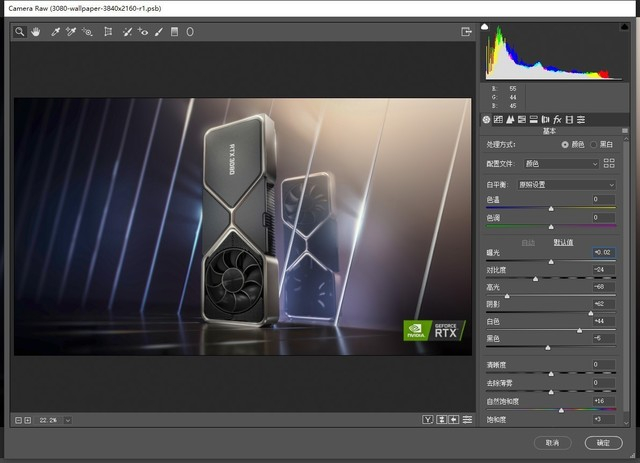Choose the Graduated Filter tool
Viewport: 640px width, 463px height.
point(175,32)
